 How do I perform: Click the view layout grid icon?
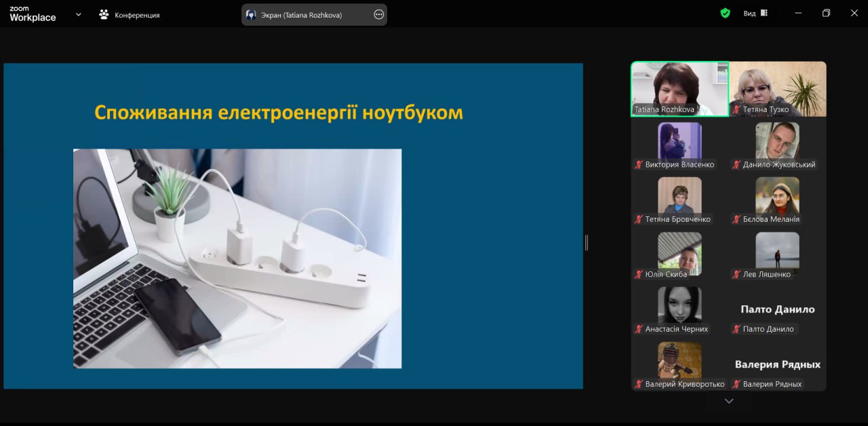764,13
